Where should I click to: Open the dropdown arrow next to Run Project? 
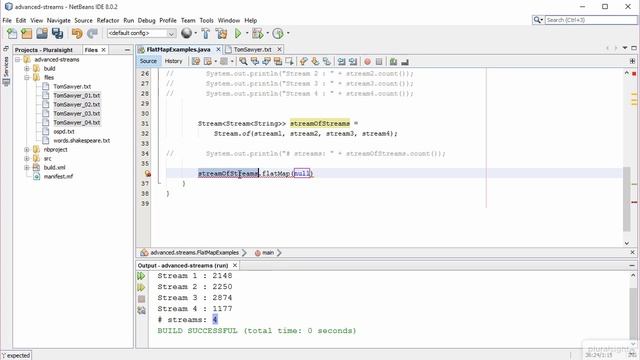pos(247,33)
